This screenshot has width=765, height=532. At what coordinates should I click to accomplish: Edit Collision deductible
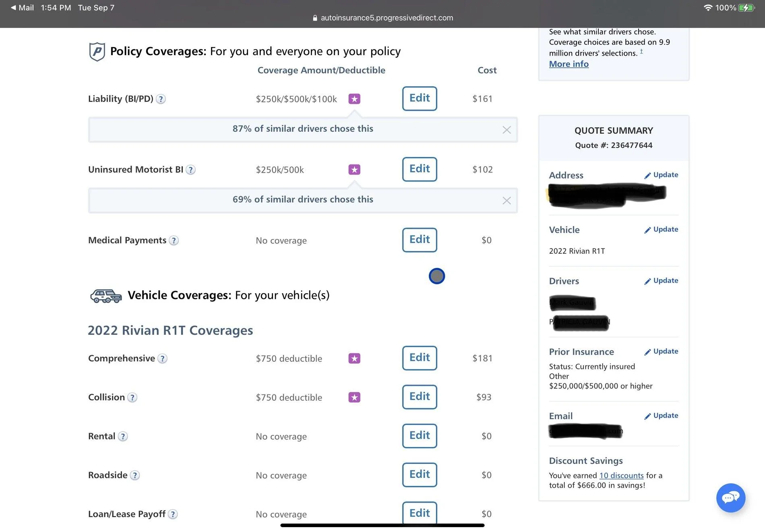(x=420, y=397)
